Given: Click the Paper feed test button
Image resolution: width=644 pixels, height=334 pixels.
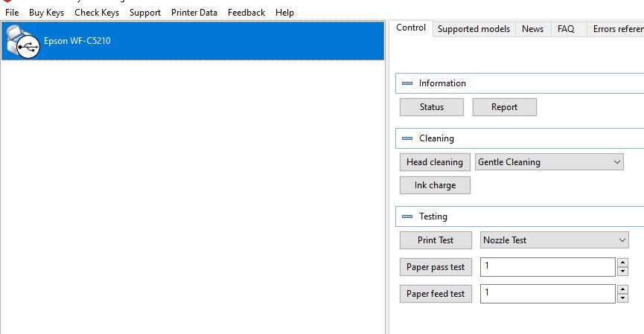Looking at the screenshot, I should (x=436, y=294).
